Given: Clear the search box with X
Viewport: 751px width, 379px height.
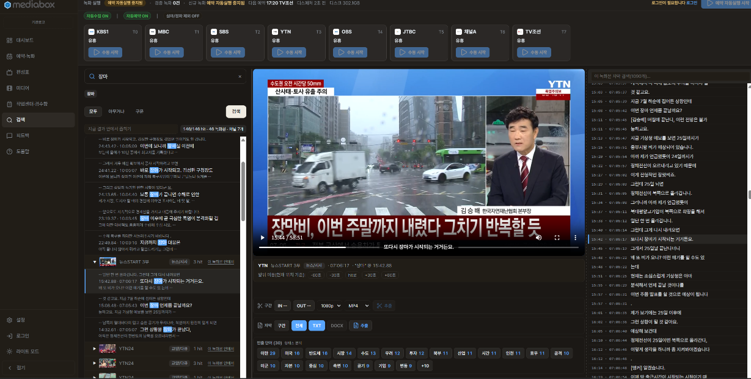Looking at the screenshot, I should pos(240,77).
